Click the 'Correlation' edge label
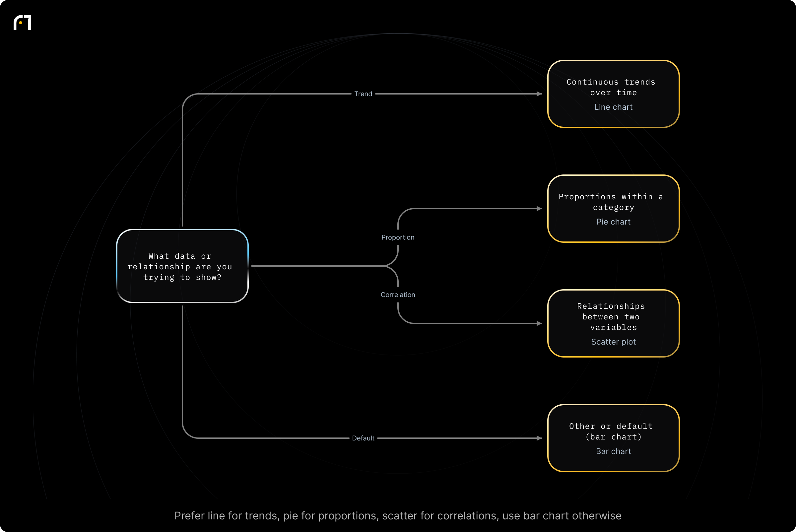The width and height of the screenshot is (796, 532). tap(398, 295)
